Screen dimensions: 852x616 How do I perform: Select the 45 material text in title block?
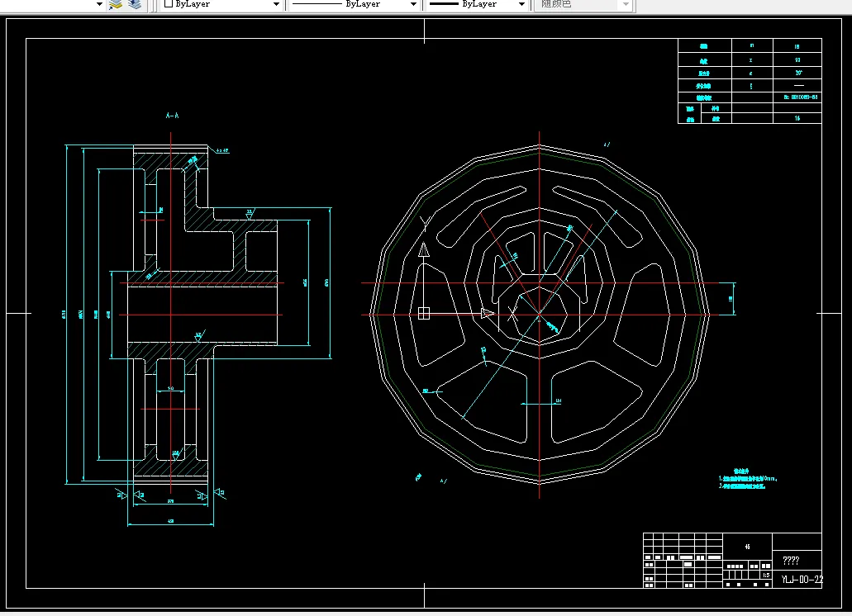pyautogui.click(x=747, y=547)
